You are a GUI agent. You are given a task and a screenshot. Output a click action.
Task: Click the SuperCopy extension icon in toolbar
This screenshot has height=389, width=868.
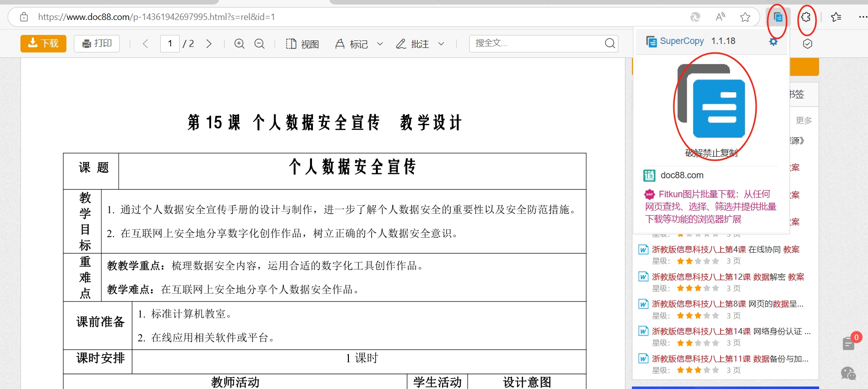pos(778,17)
